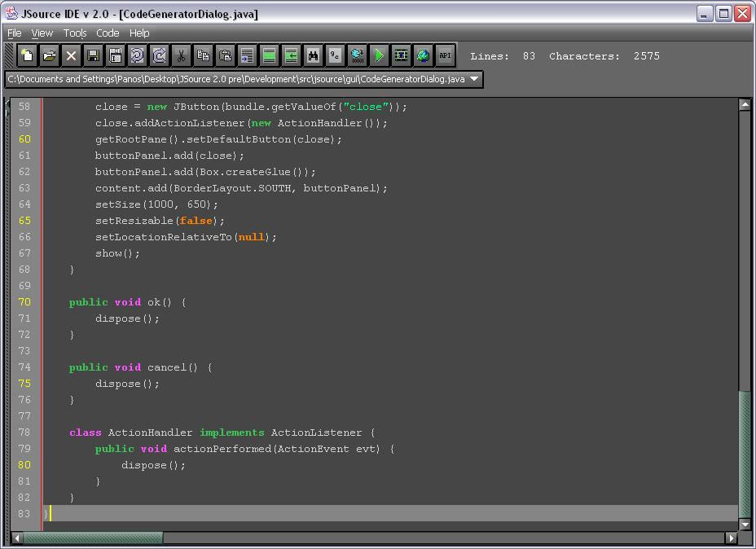This screenshot has width=756, height=549.
Task: Undo the last edit
Action: click(x=138, y=56)
